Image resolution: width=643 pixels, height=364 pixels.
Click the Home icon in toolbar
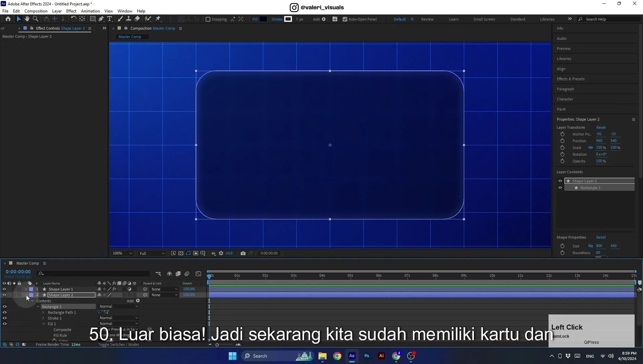8,19
